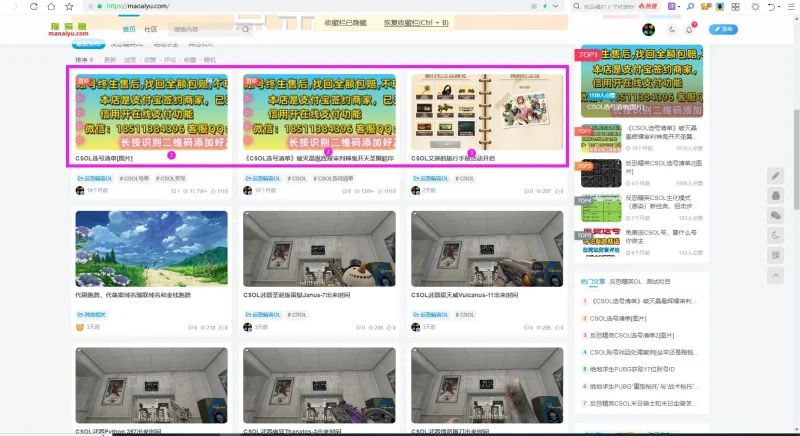
Task: Click author avatar on the 代刷跑胜 card
Action: [80, 327]
